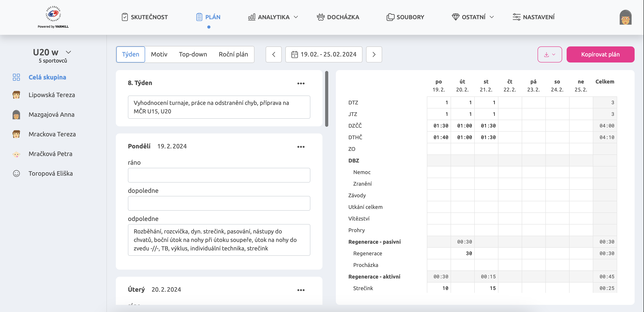
Task: Click the Kopírovat plán button
Action: click(x=600, y=54)
